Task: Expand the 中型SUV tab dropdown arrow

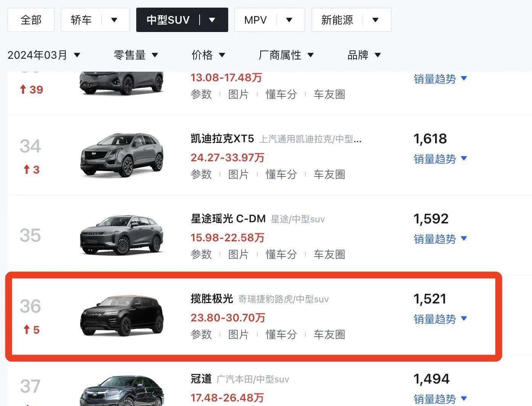Action: [213, 20]
